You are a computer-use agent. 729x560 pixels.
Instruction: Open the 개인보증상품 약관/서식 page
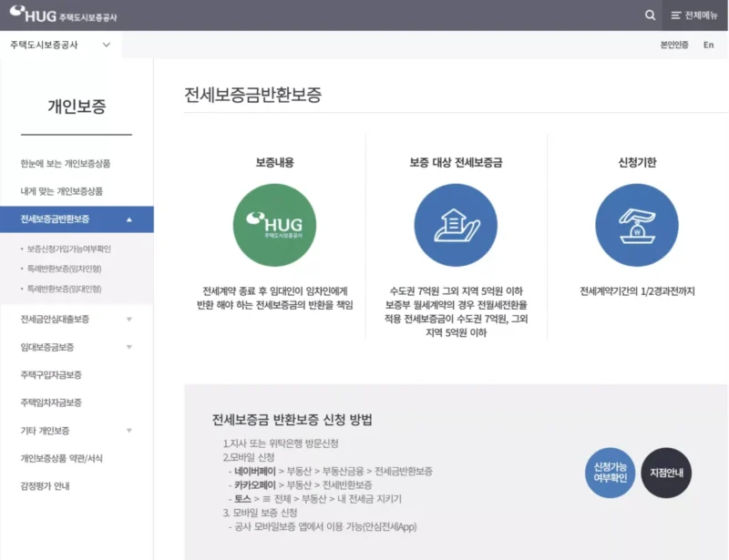(x=60, y=458)
